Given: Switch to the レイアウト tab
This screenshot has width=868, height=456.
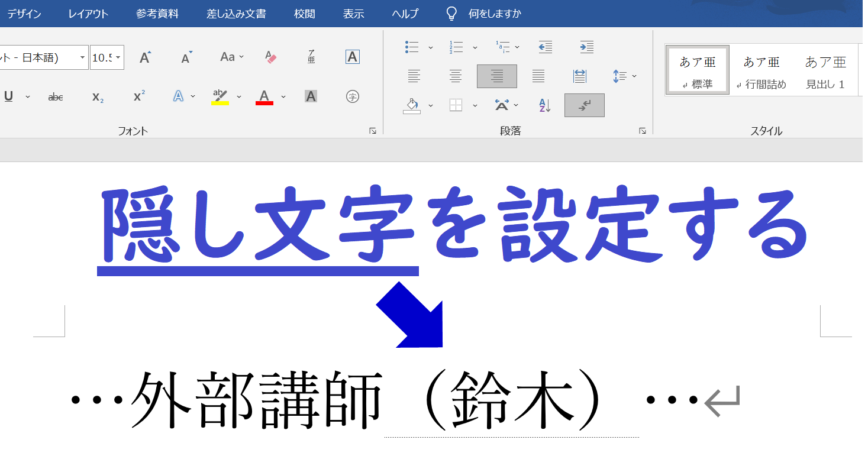Looking at the screenshot, I should point(88,14).
